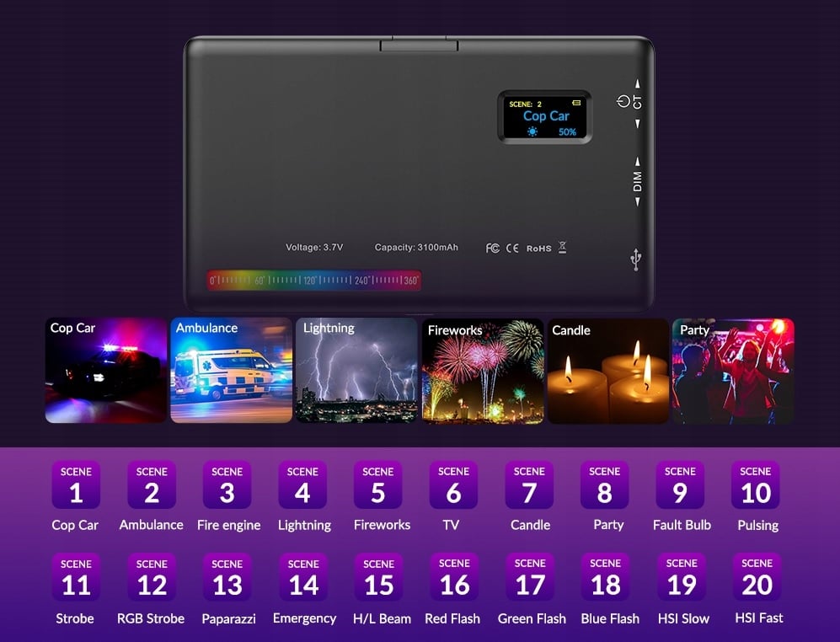Click the CT down arrow

click(638, 124)
